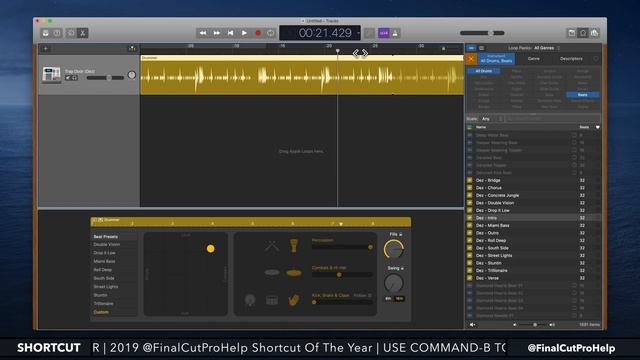The width and height of the screenshot is (640, 360).
Task: Open the Note Pad button
Action: tap(571, 33)
